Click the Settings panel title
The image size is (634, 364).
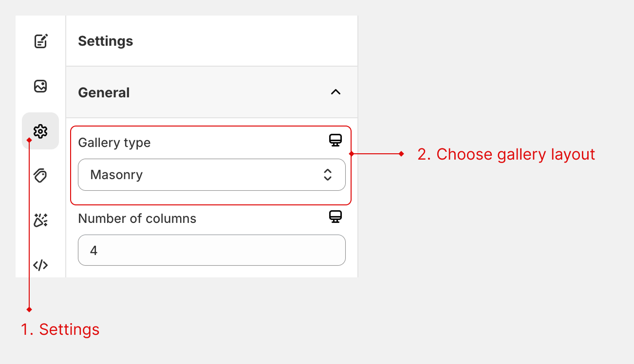point(105,41)
